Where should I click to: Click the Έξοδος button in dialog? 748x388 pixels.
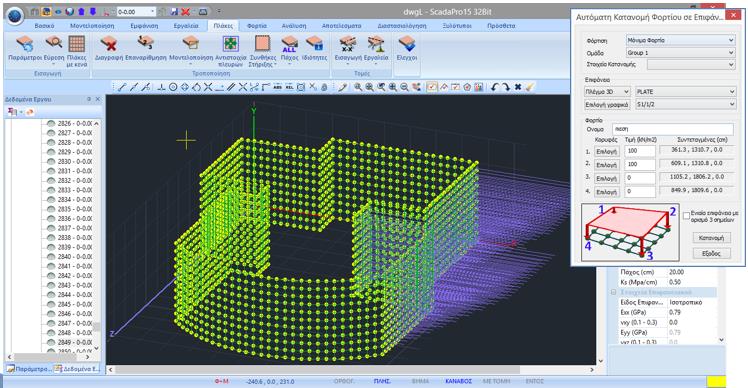click(x=711, y=253)
